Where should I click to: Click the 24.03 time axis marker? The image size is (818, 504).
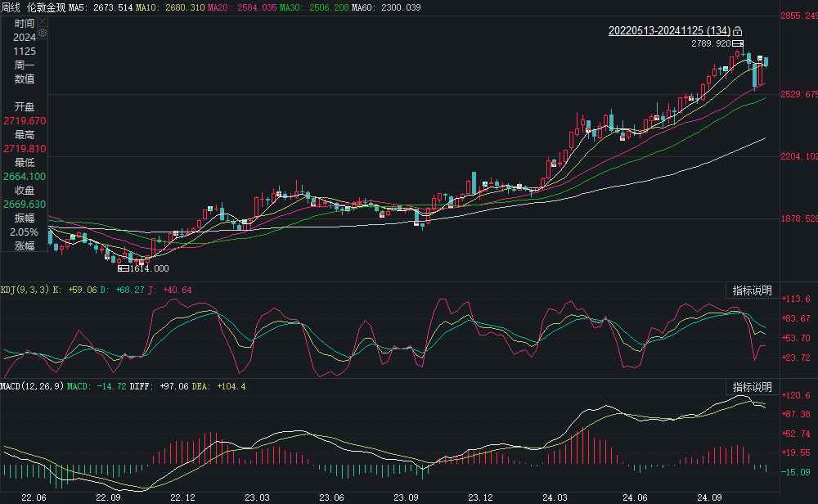pyautogui.click(x=555, y=497)
